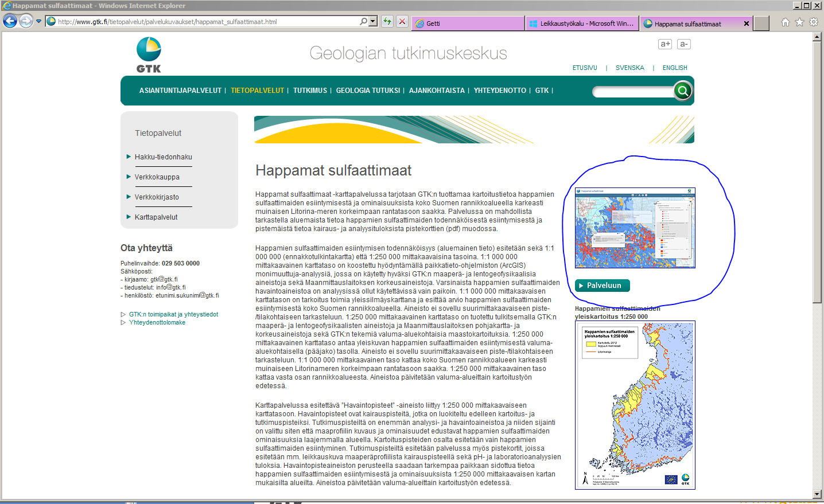Stop loading with the red X icon
Image resolution: width=824 pixels, height=504 pixels.
coord(402,22)
